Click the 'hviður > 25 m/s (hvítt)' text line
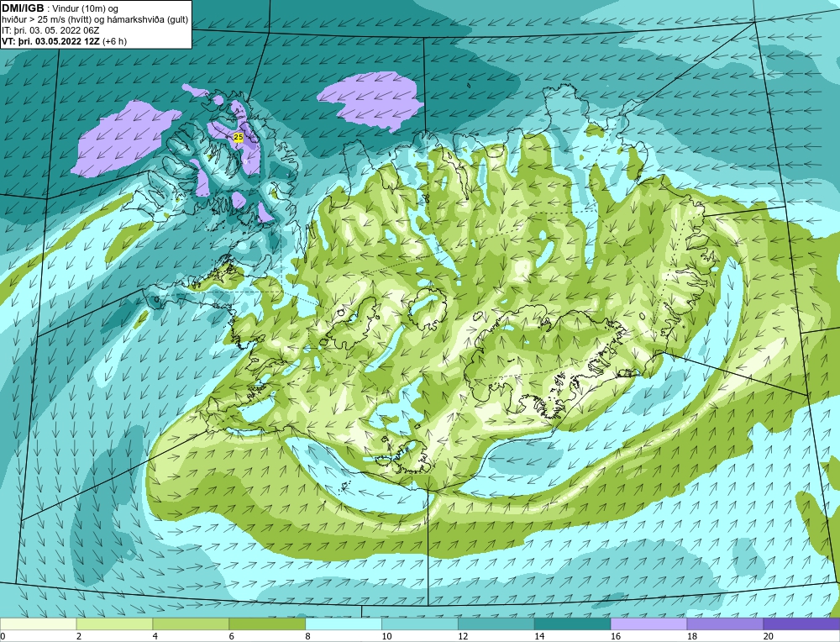840x642 pixels. coord(45,20)
